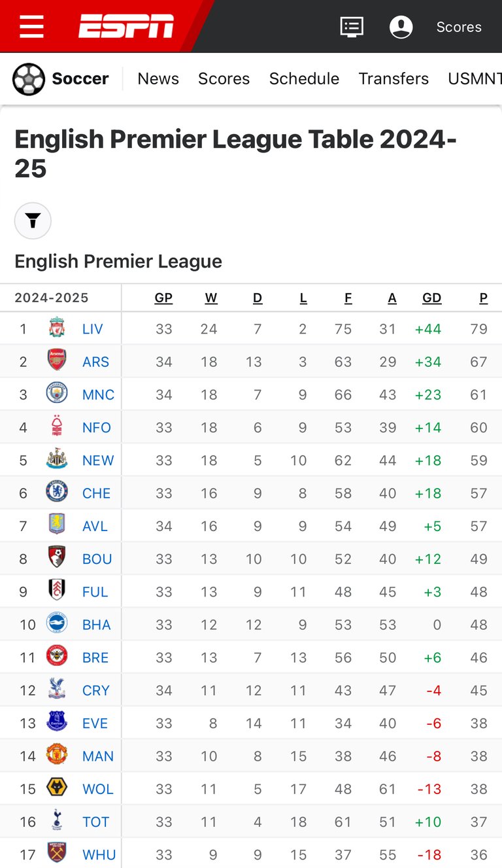502x868 pixels.
Task: Go to the Scores link in header
Action: coord(459,27)
